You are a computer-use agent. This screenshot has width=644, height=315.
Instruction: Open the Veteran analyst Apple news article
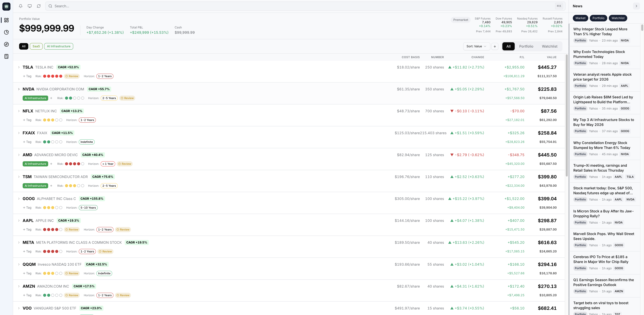pos(605,80)
